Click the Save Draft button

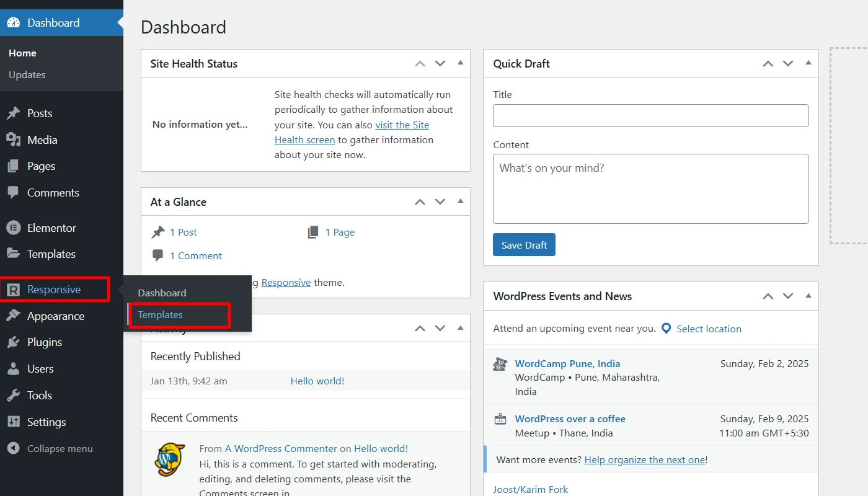[524, 245]
